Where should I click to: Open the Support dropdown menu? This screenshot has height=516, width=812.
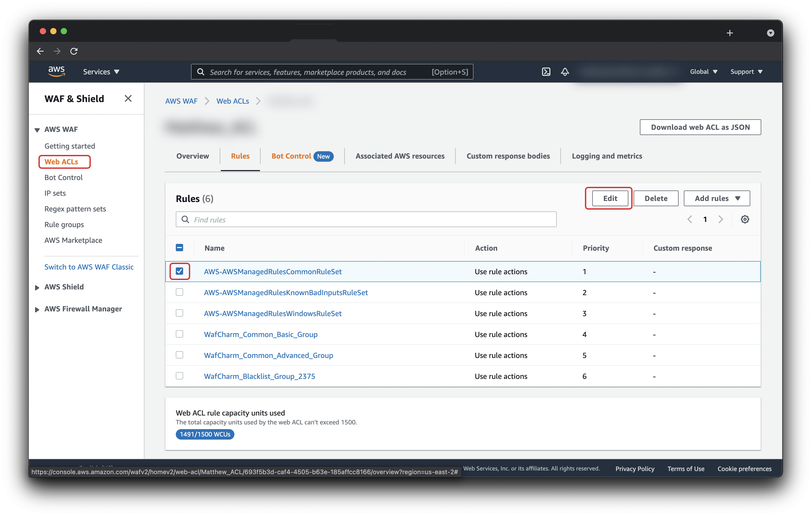746,71
